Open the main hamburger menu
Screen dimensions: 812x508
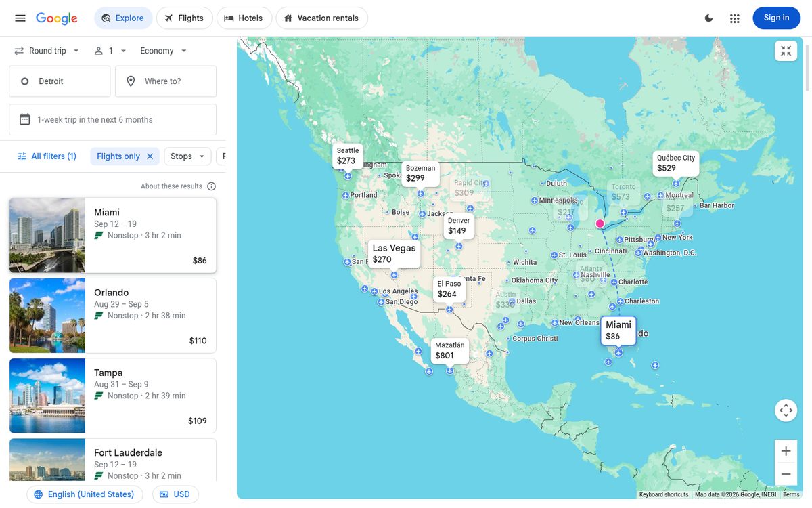tap(20, 18)
